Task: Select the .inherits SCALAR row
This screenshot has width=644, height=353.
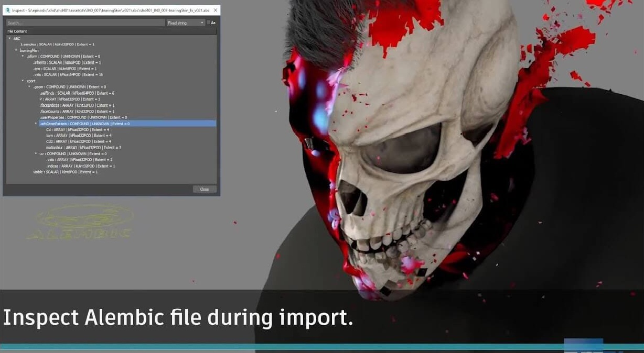Action: pos(67,62)
